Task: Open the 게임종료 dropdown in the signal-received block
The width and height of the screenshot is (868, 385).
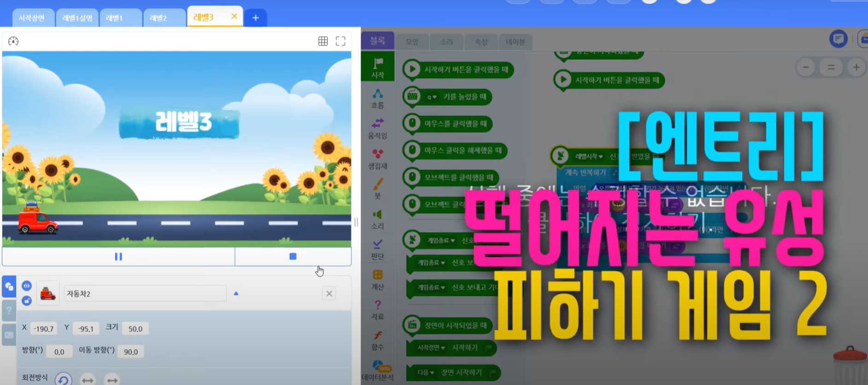Action: click(441, 240)
